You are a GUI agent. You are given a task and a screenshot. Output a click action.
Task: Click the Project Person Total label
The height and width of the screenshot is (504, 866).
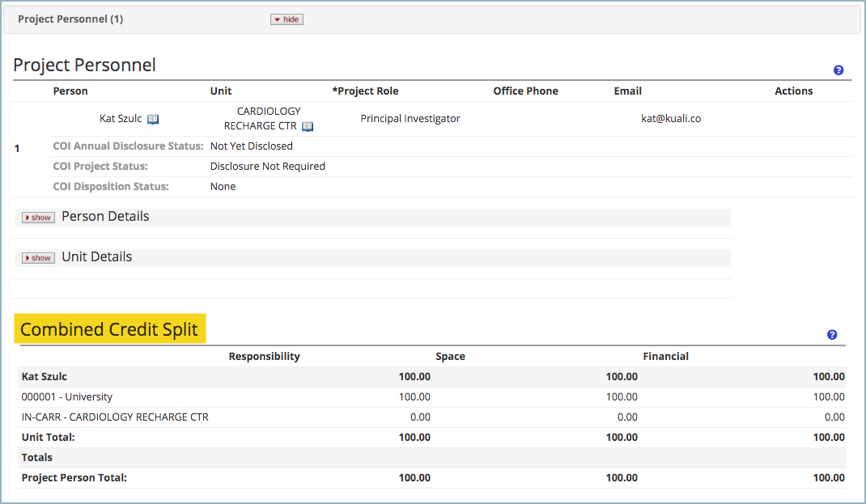(73, 477)
